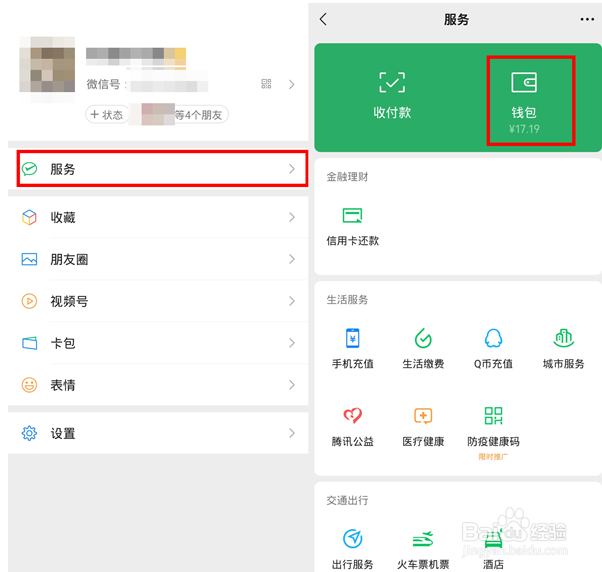Open the 设置 menu entry
This screenshot has width=602, height=572.
(158, 433)
